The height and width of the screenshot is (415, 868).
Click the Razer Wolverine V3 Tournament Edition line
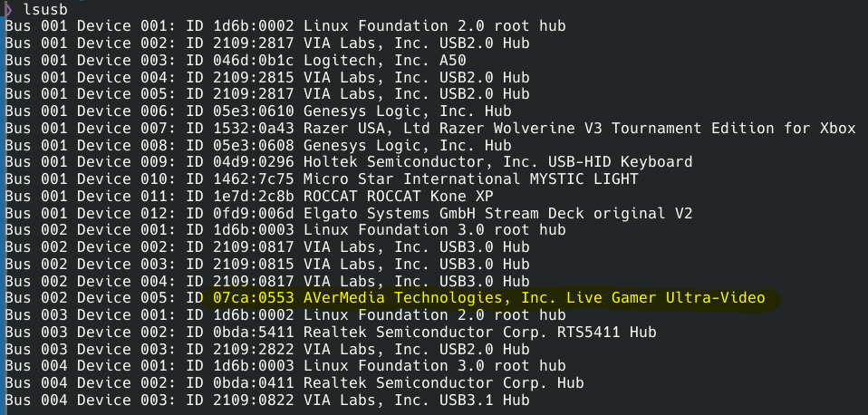pyautogui.click(x=430, y=129)
